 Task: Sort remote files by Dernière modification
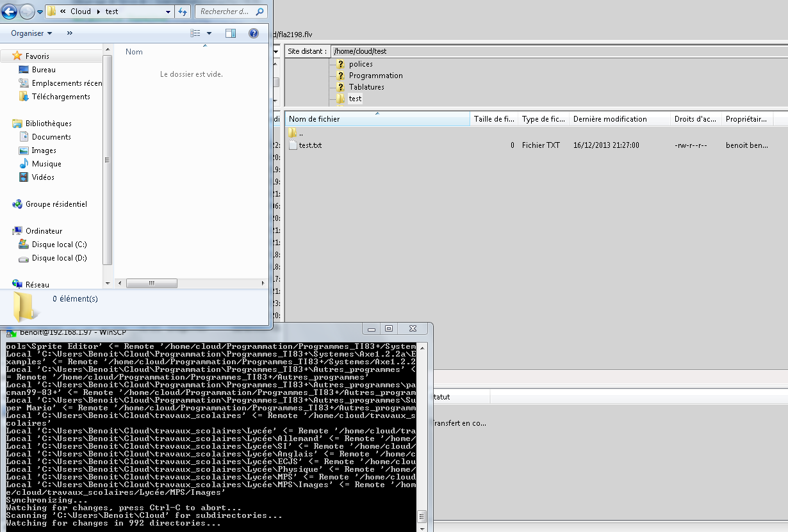[620, 119]
